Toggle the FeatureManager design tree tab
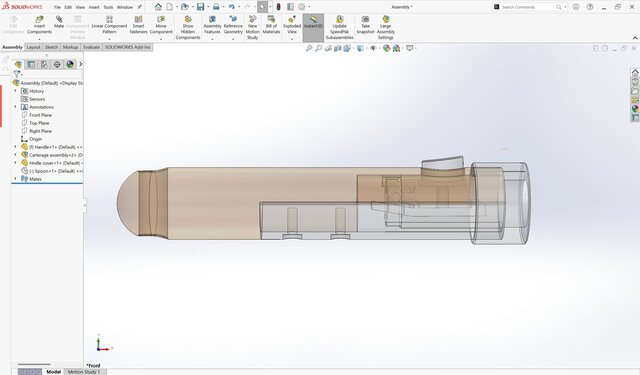The height and width of the screenshot is (375, 640). [18, 64]
